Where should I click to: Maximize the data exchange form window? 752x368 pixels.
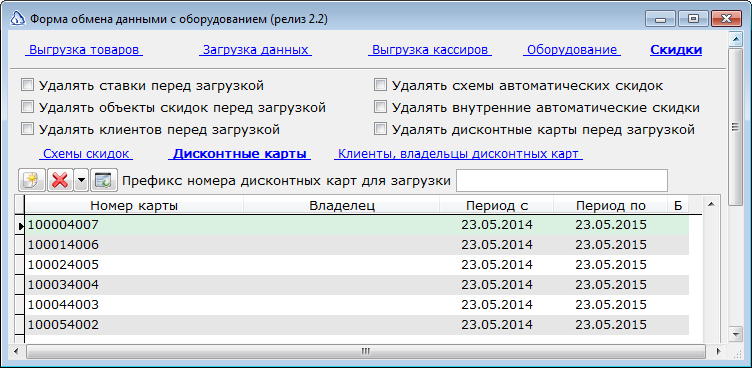point(693,19)
